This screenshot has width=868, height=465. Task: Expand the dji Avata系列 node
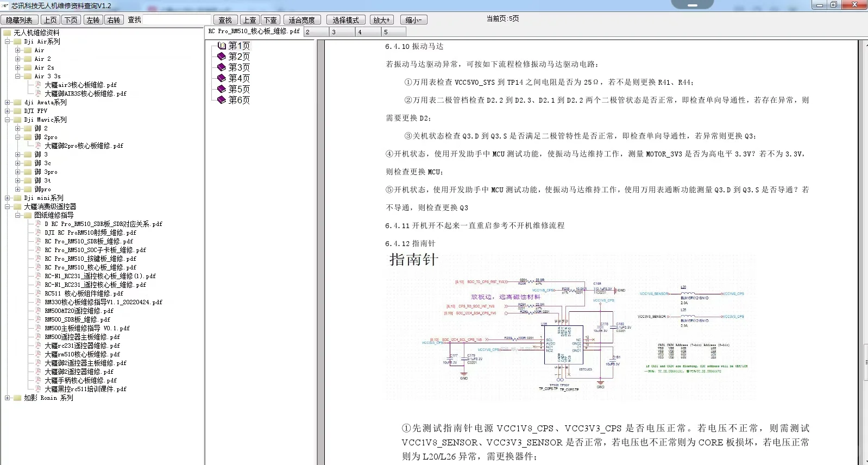tap(8, 102)
